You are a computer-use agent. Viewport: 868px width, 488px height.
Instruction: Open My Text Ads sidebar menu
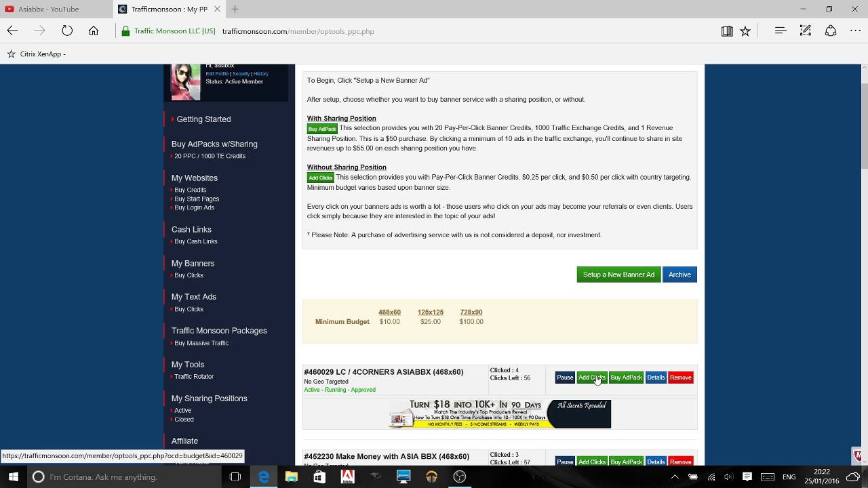(x=193, y=296)
